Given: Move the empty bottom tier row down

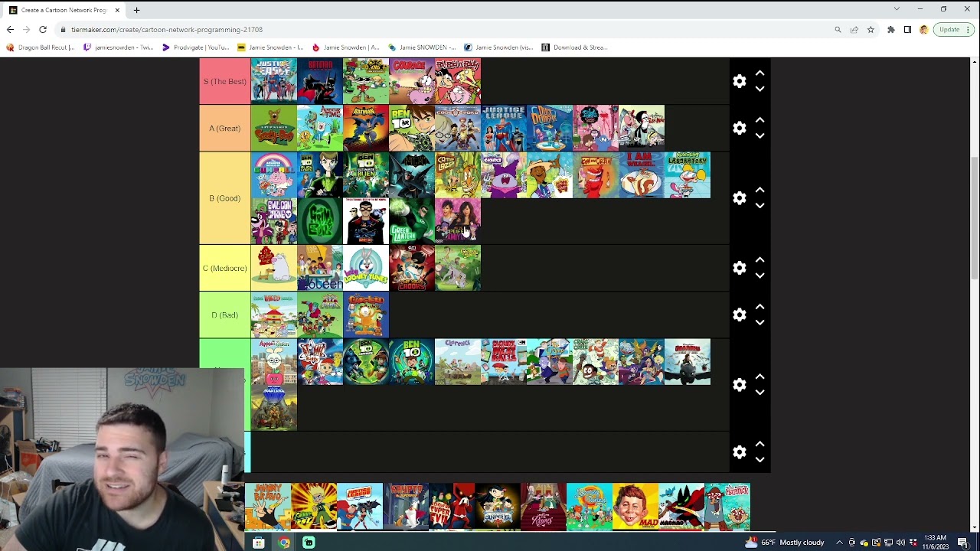Looking at the screenshot, I should [759, 460].
